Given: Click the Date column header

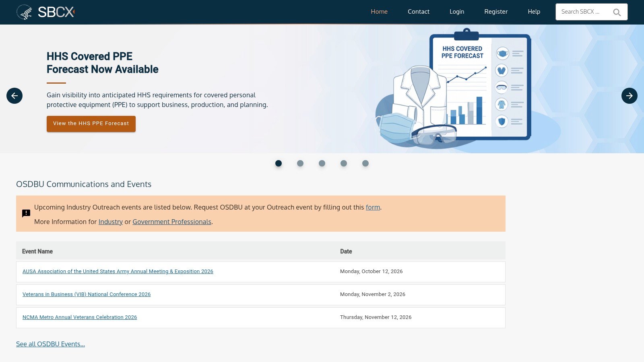Looking at the screenshot, I should point(346,251).
